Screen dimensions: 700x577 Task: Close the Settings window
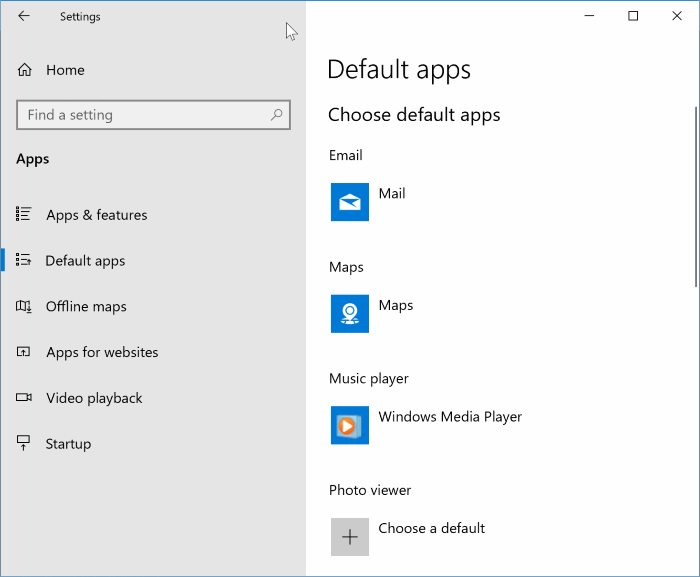click(x=677, y=16)
